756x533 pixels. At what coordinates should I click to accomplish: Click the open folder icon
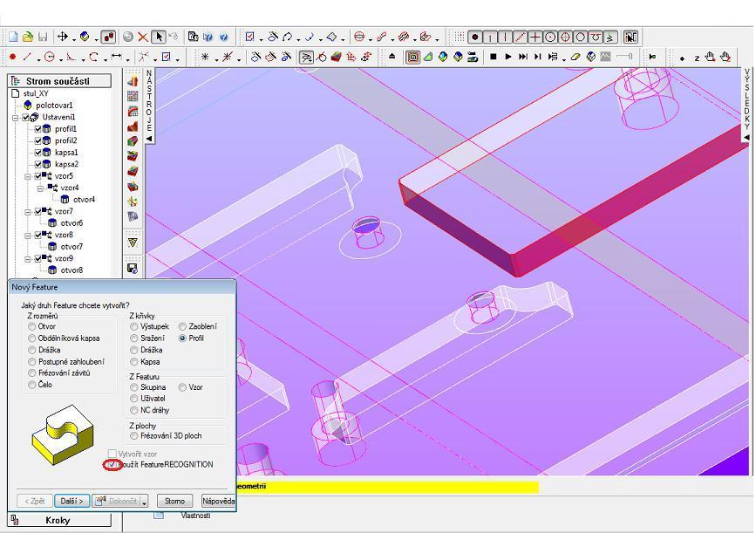28,37
